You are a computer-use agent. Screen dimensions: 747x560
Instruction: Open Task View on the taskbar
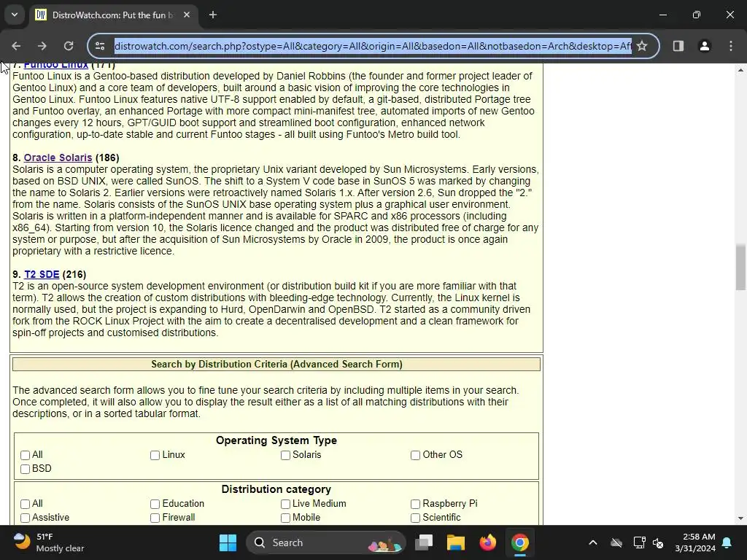coord(424,542)
